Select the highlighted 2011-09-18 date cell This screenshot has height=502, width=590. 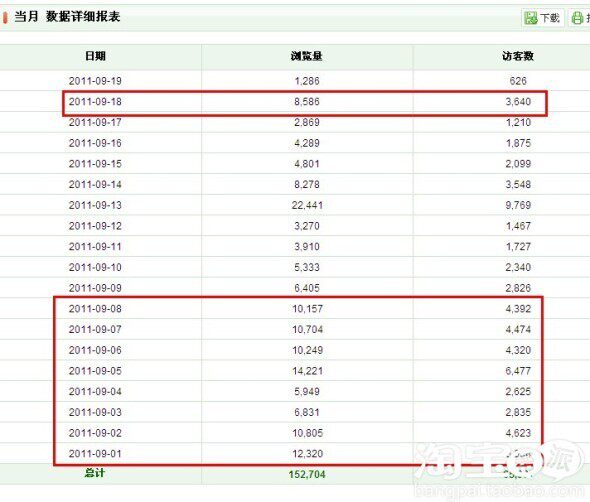(x=95, y=102)
